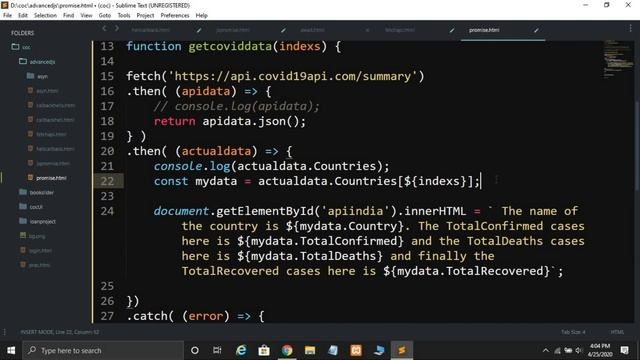This screenshot has height=360, width=640.
Task: Open XAMPP from the taskbar
Action: 356,351
